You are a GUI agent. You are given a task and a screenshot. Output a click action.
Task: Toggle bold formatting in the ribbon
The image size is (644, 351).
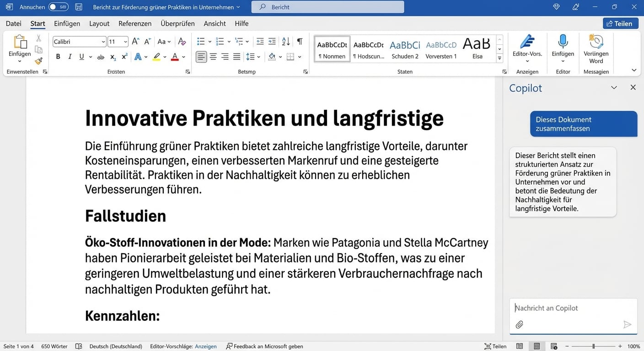click(58, 56)
